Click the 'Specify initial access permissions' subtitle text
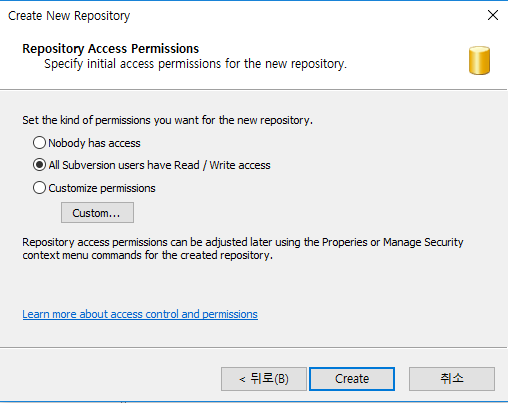The height and width of the screenshot is (403, 508). 195,64
